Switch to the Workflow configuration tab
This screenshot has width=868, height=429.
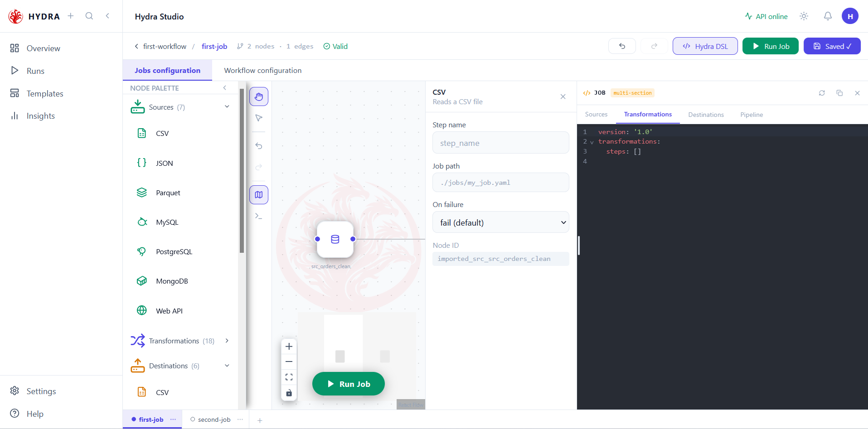[263, 70]
